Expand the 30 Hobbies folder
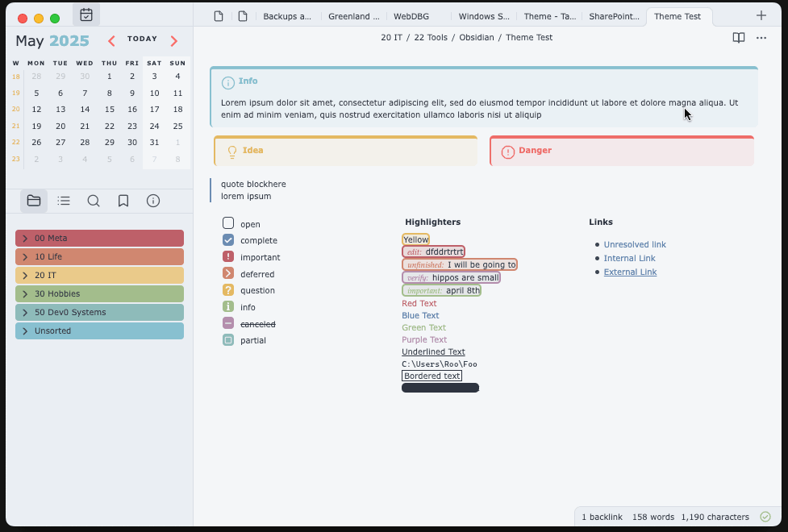 tap(99, 294)
